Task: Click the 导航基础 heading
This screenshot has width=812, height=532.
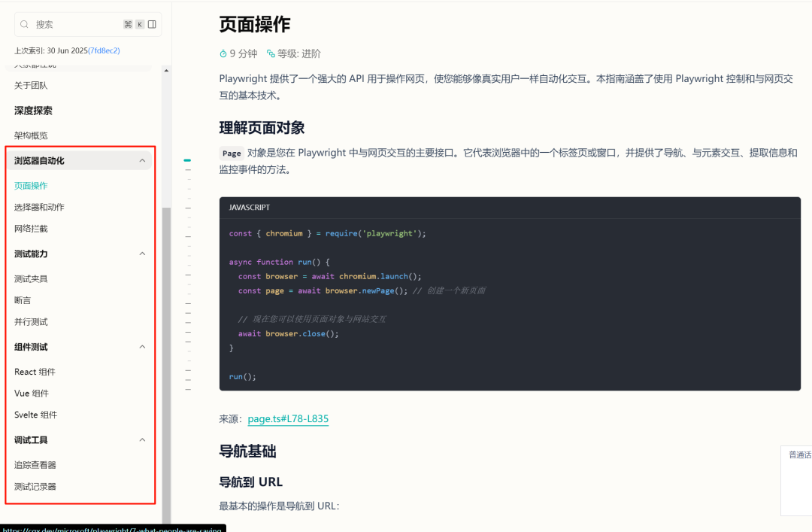Action: click(247, 451)
